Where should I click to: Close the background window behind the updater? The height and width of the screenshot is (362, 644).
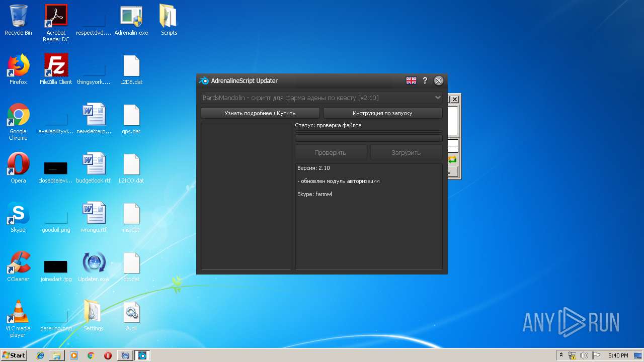[x=455, y=100]
